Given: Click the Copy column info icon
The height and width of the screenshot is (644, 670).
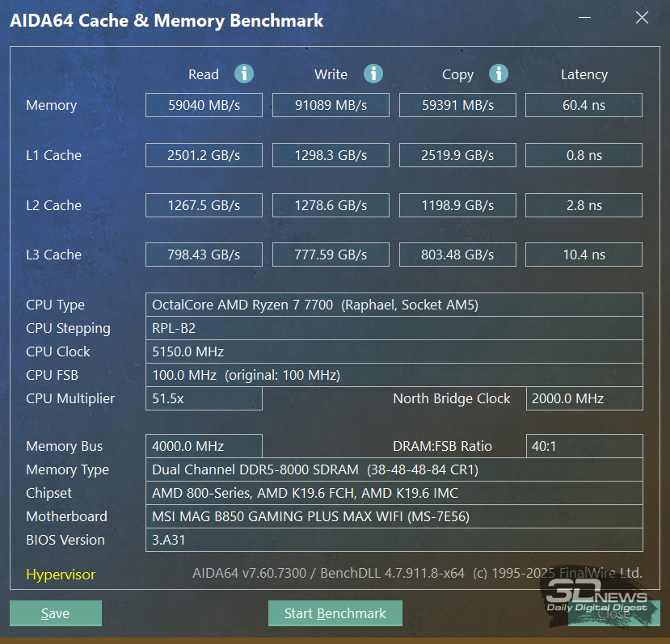Looking at the screenshot, I should [x=499, y=74].
